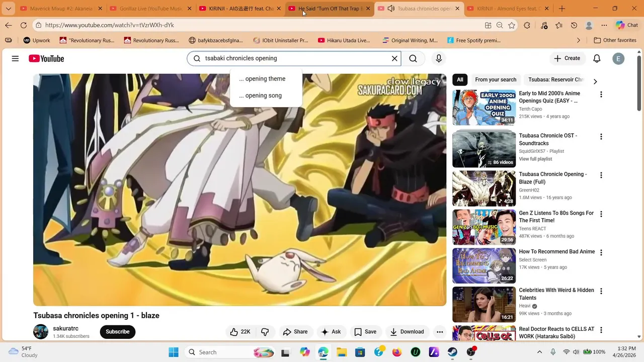
Task: Open the tab search dropdown at top-left
Action: [x=9, y=9]
